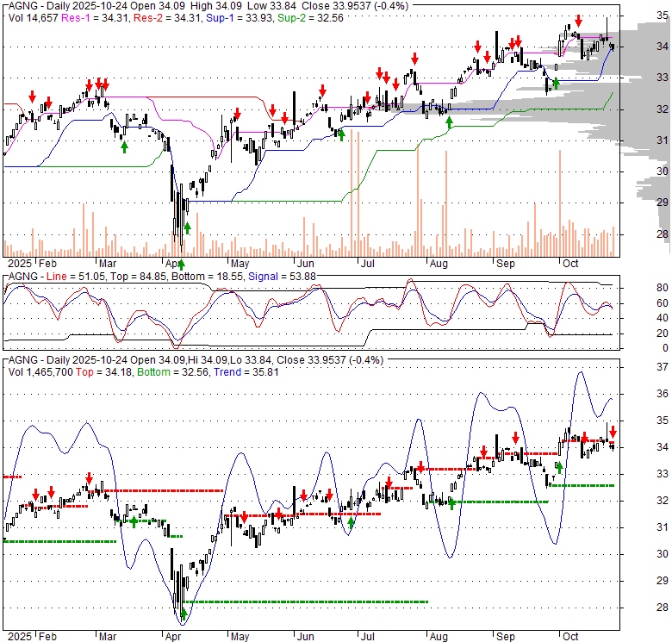Screen dimensions: 672x642
Task: Click the Vol 1,465,700 label in bottom chart
Action: [x=40, y=372]
